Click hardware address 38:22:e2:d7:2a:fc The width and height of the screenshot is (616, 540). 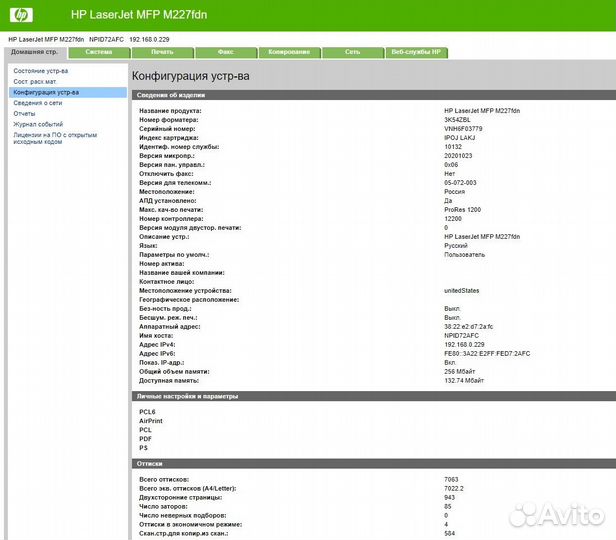pos(469,327)
